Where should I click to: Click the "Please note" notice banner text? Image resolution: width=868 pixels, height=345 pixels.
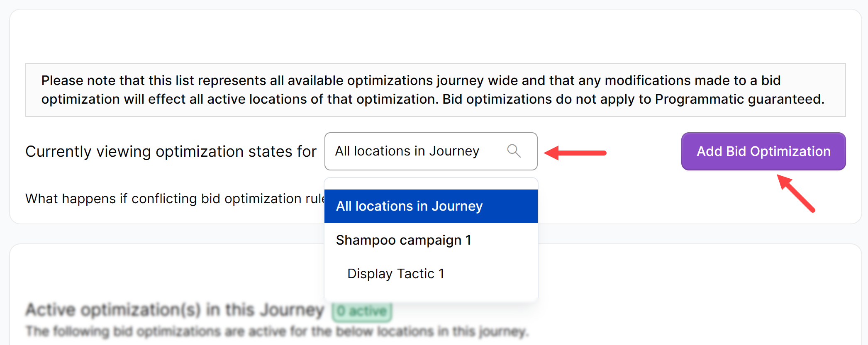[411, 80]
